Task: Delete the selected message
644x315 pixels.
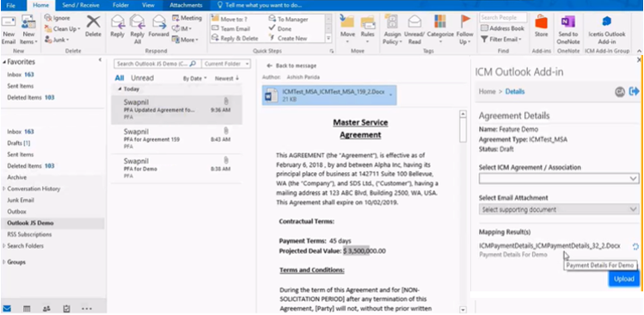Action: click(x=93, y=27)
